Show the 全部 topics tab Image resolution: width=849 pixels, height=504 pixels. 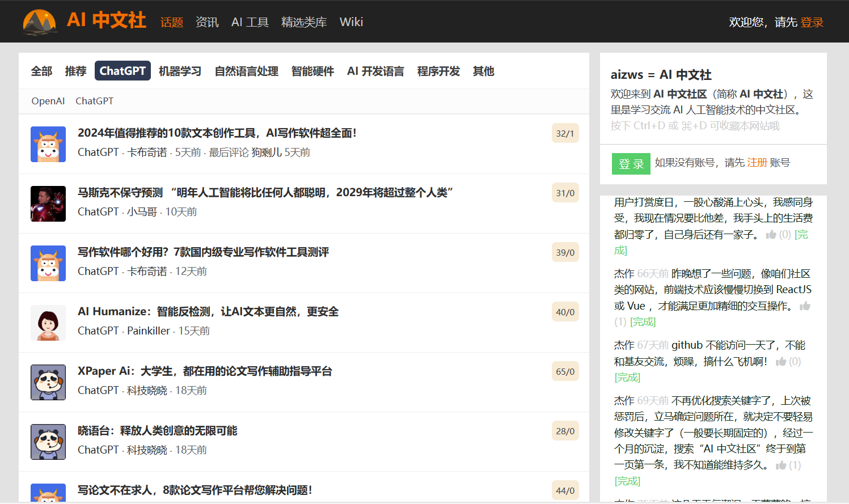[x=41, y=71]
